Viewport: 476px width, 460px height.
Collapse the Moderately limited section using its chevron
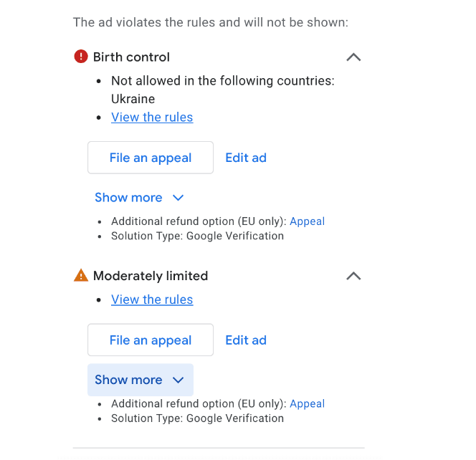(x=353, y=276)
